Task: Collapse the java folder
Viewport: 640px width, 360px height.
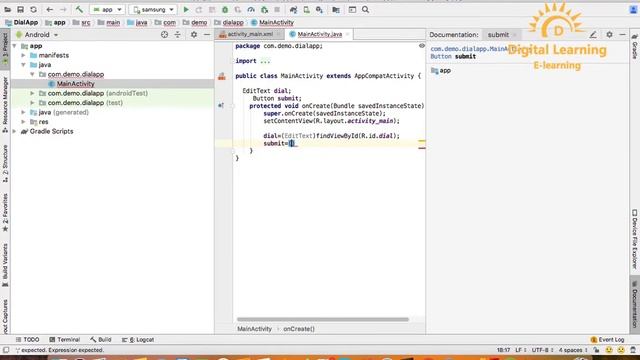Action: (x=23, y=64)
